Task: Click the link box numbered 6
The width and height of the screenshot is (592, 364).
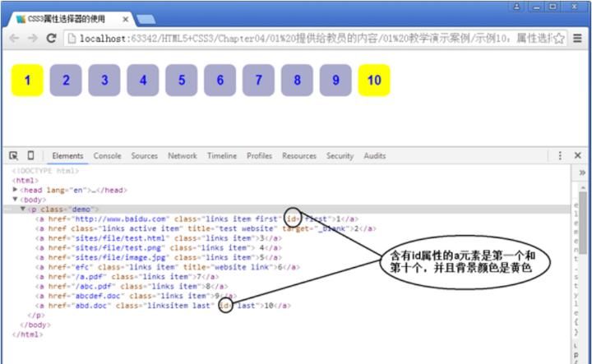Action: click(x=220, y=80)
